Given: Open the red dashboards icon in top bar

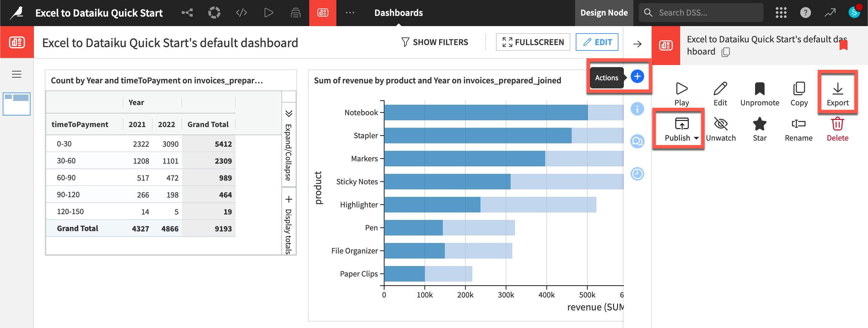Looking at the screenshot, I should 323,13.
